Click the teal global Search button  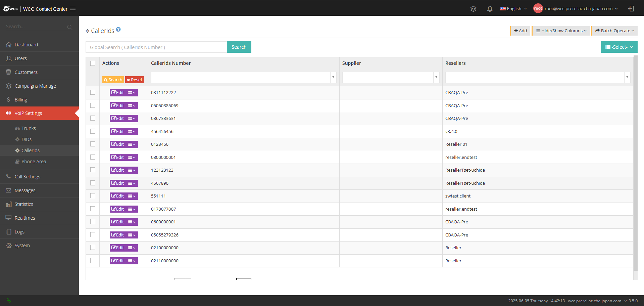pyautogui.click(x=239, y=47)
